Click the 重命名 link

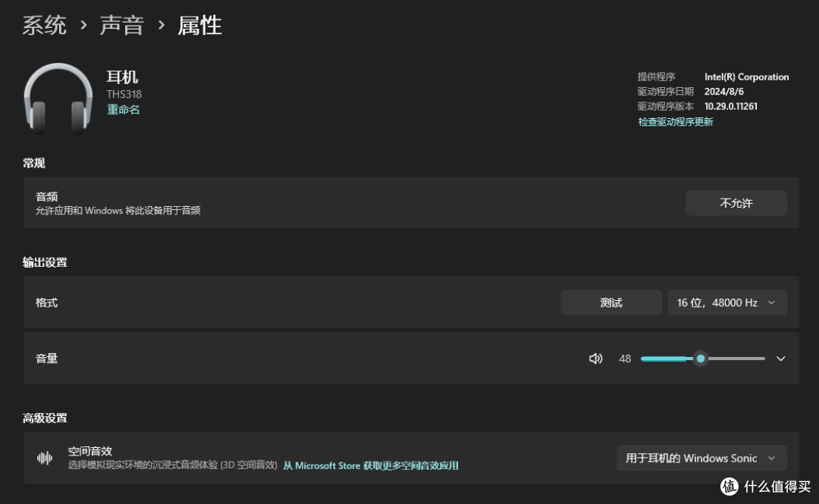(124, 110)
